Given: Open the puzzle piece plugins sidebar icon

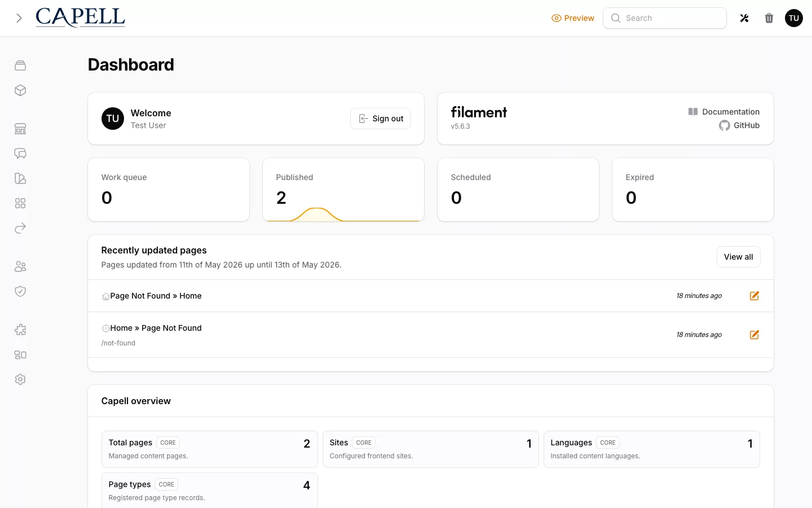Looking at the screenshot, I should [20, 330].
